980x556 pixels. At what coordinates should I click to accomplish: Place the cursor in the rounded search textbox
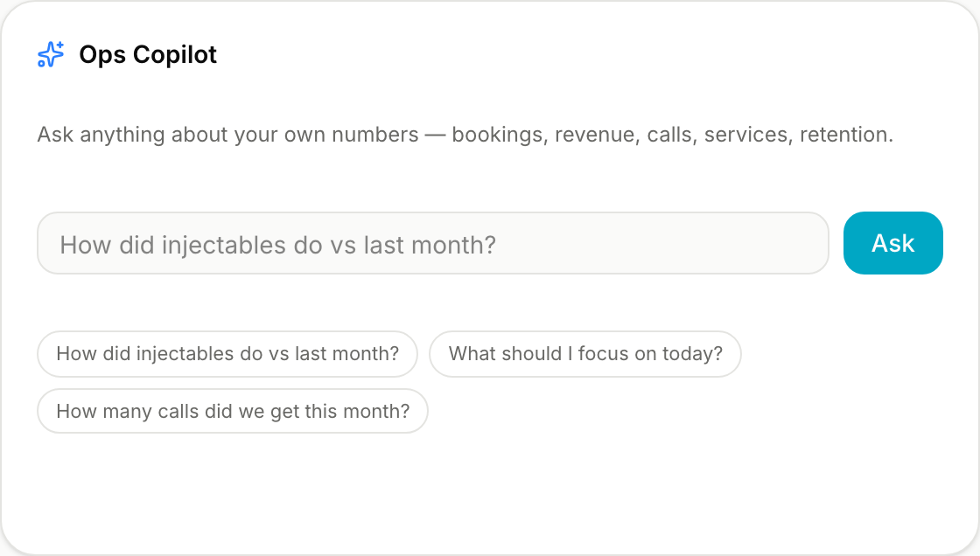pyautogui.click(x=433, y=243)
